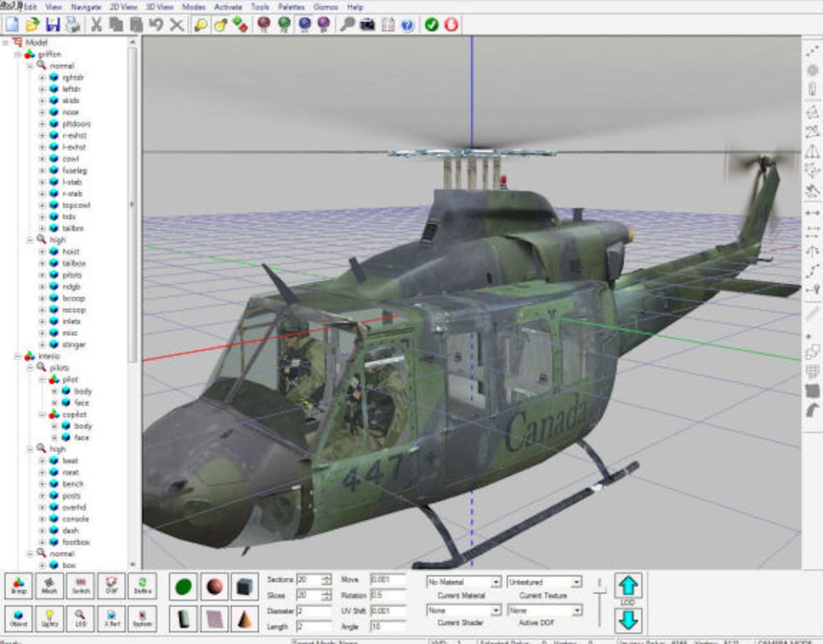Click the Lights button
823x644 pixels.
[49, 619]
